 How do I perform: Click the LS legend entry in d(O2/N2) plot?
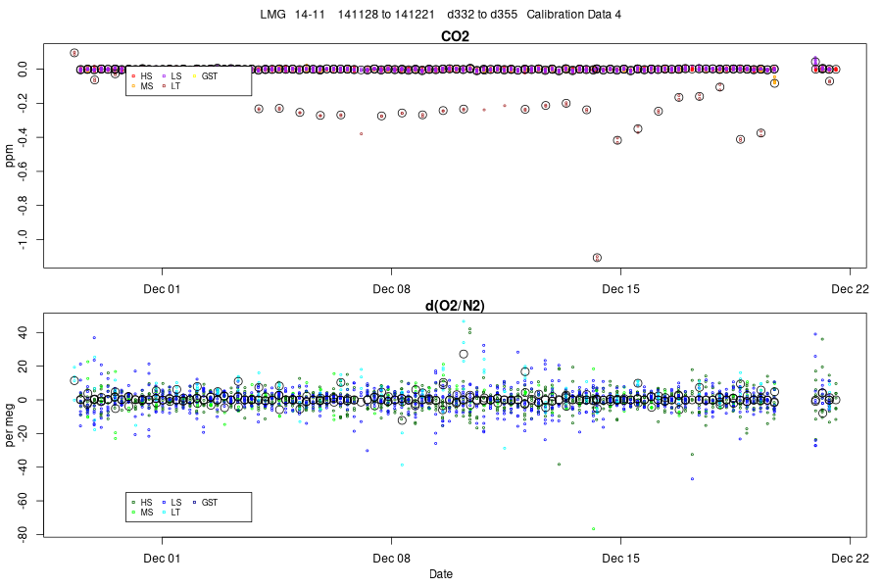172,502
